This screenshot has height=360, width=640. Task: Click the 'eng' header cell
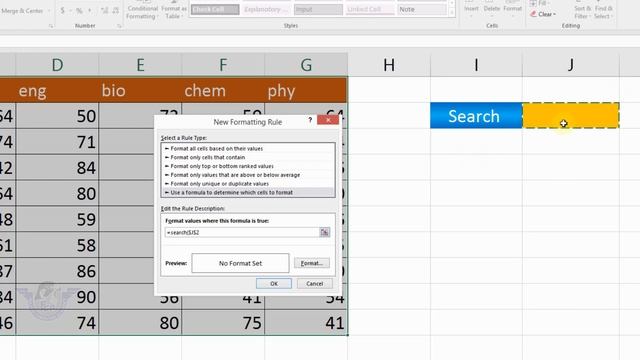(57, 90)
